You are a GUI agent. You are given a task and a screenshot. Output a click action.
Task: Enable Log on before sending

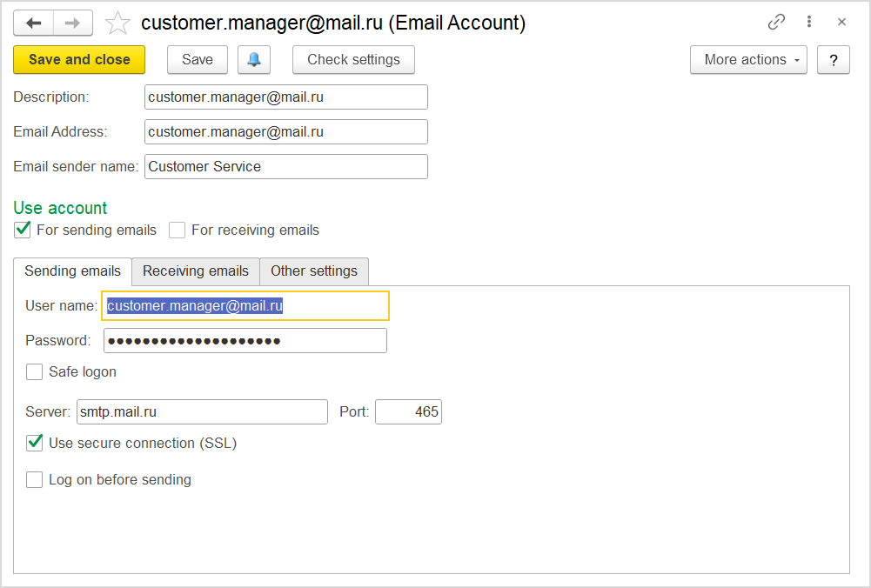[x=35, y=480]
